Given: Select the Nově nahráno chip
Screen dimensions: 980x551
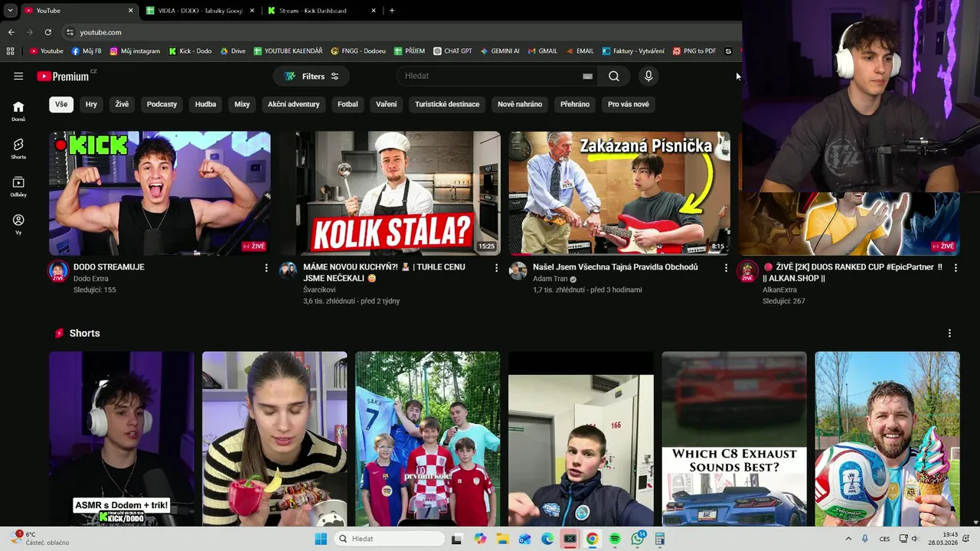Looking at the screenshot, I should point(520,104).
